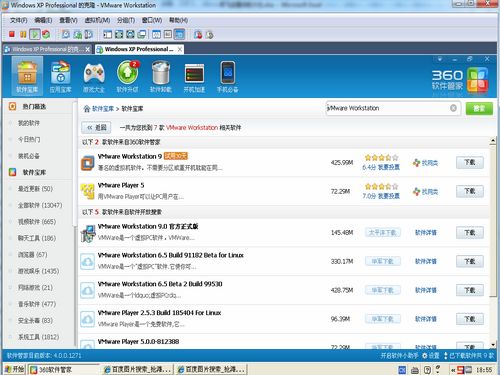The width and height of the screenshot is (500, 375).
Task: Click the green 搜索 search button
Action: coord(479,108)
